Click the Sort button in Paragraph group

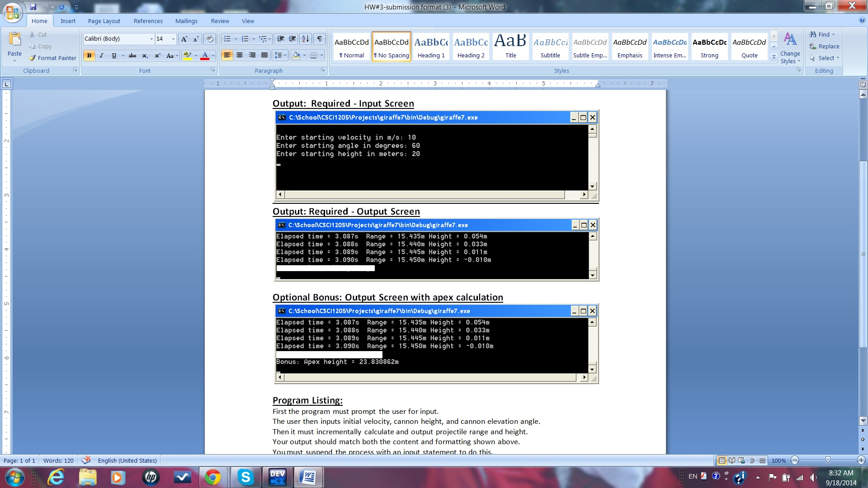point(306,39)
